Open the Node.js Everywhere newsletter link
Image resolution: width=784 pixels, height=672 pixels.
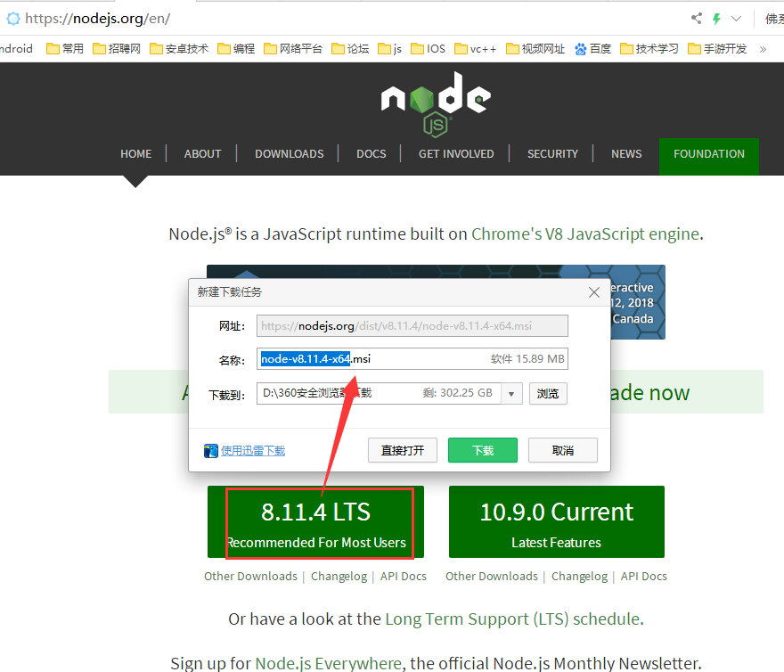point(328,663)
